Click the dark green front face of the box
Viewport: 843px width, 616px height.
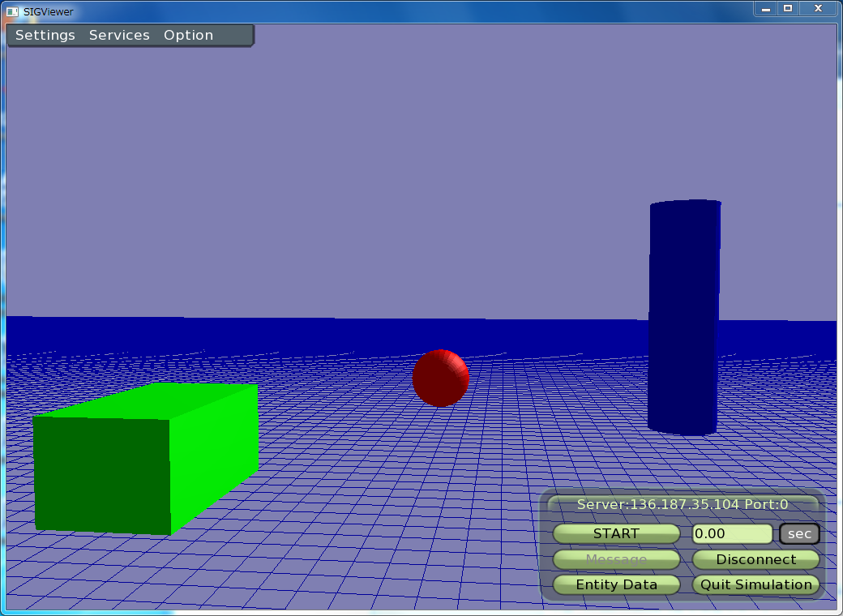[101, 474]
